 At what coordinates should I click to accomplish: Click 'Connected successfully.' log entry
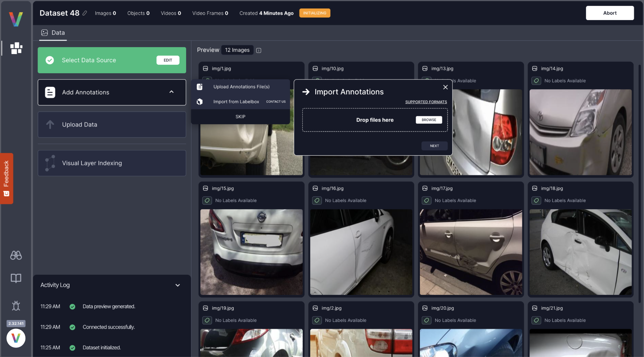click(109, 327)
